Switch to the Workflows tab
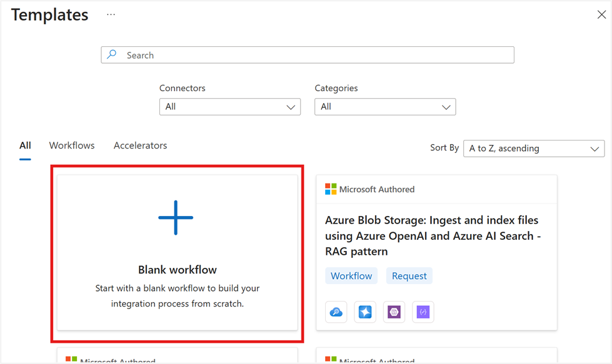Viewport: 612px width, 364px height. [72, 145]
